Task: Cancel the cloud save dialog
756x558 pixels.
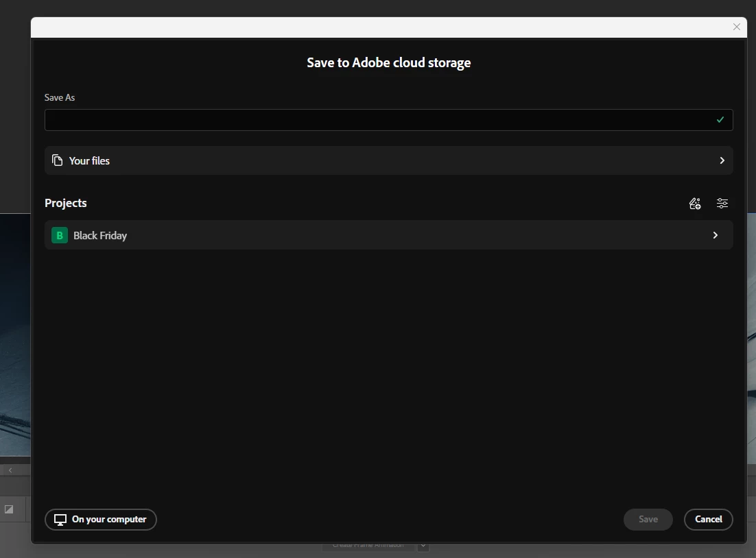Action: [x=708, y=520]
